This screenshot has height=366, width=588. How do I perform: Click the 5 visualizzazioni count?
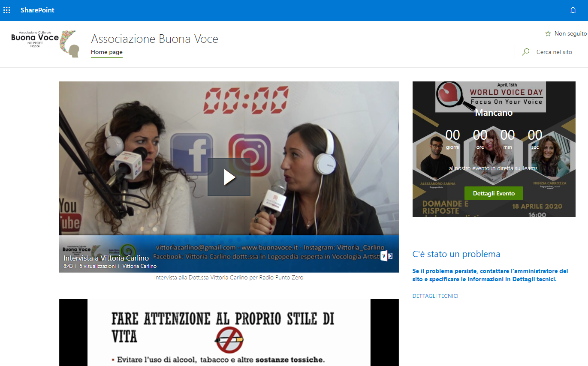[97, 266]
